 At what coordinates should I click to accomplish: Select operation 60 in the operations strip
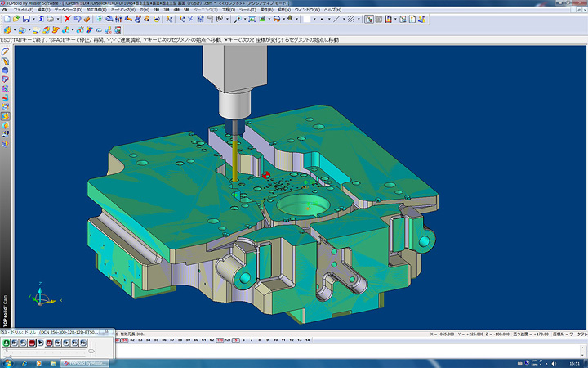196,340
